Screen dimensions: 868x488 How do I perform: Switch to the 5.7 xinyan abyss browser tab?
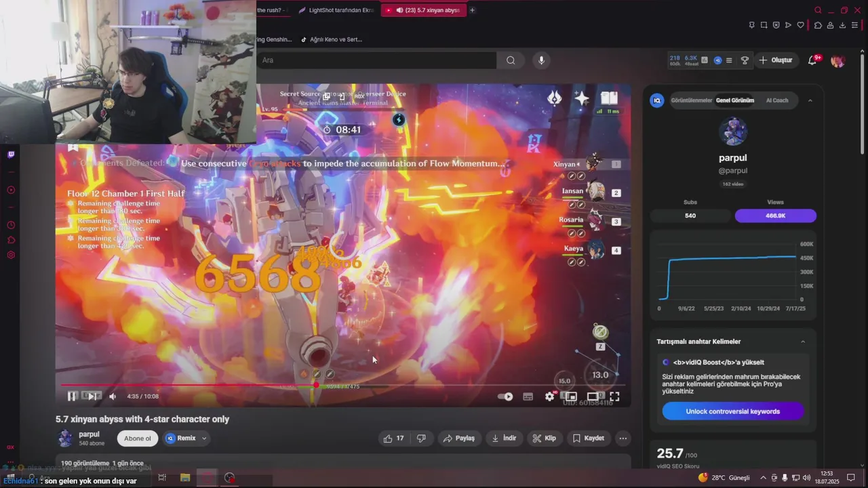422,10
